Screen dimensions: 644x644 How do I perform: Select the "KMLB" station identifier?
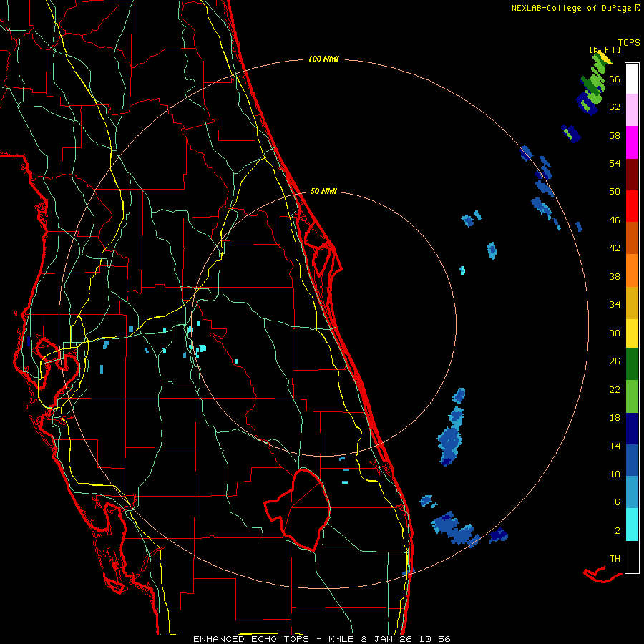341,639
